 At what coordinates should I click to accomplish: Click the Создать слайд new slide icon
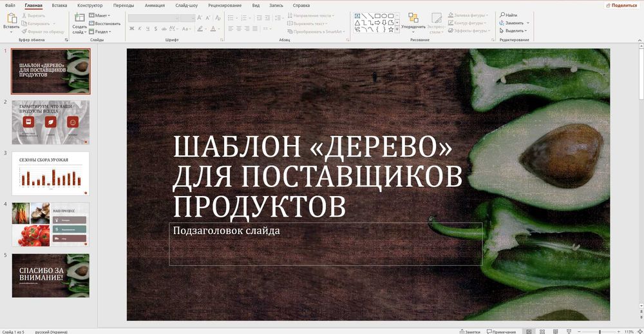point(79,17)
